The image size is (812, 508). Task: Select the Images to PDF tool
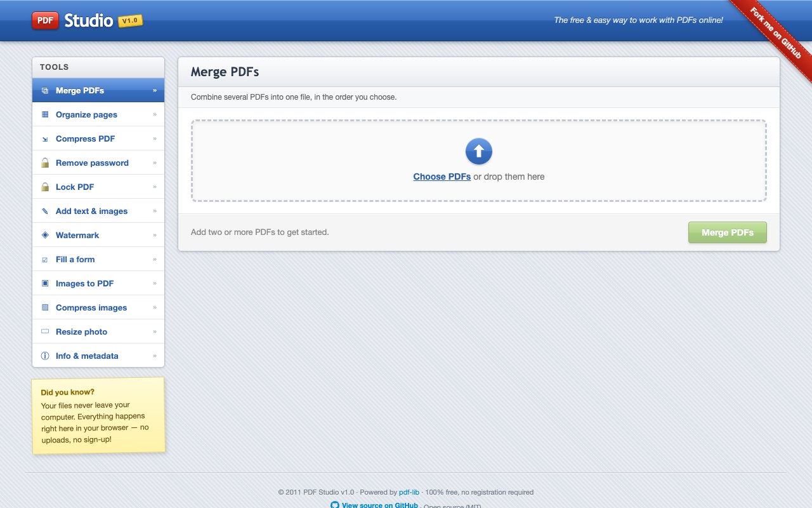click(98, 283)
